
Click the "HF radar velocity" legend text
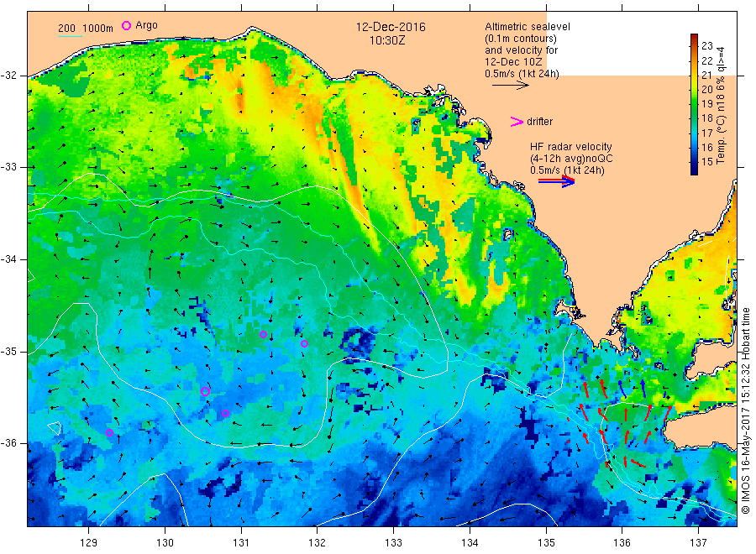(x=571, y=147)
